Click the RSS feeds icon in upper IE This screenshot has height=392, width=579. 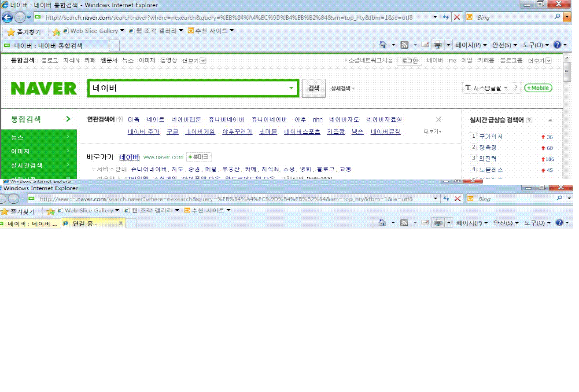[404, 45]
